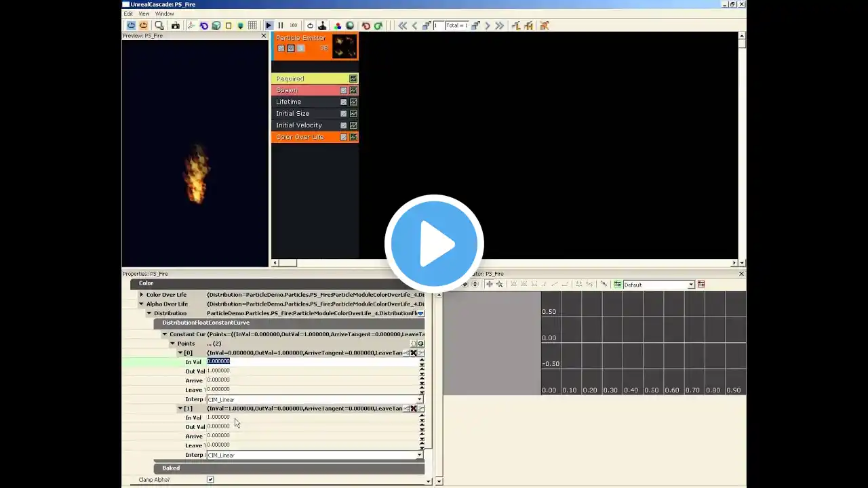Delete point [1] with its X icon
This screenshot has height=488, width=868.
[413, 409]
